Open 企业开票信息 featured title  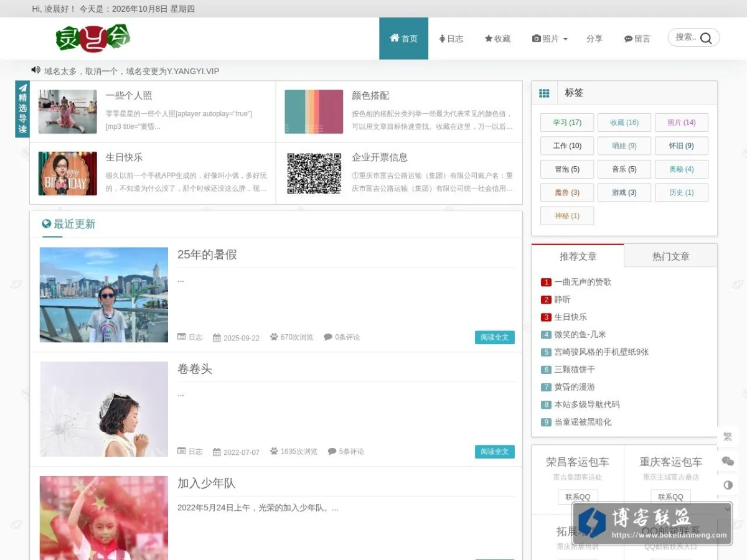pyautogui.click(x=380, y=157)
